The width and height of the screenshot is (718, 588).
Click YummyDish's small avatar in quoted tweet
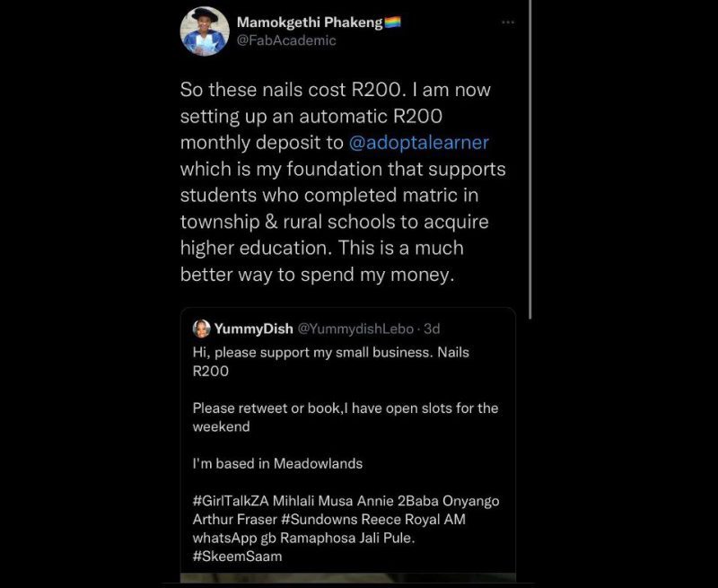(201, 329)
